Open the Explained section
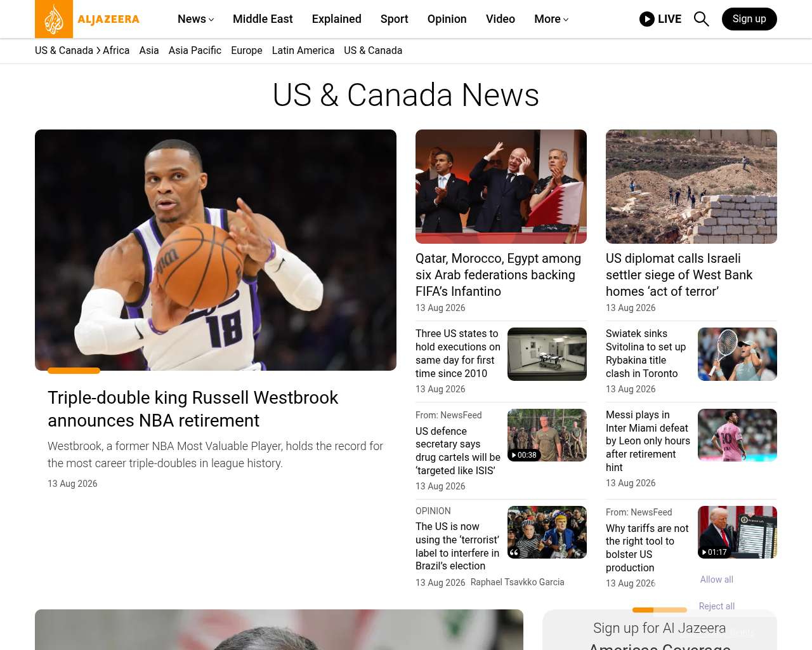 (x=337, y=19)
